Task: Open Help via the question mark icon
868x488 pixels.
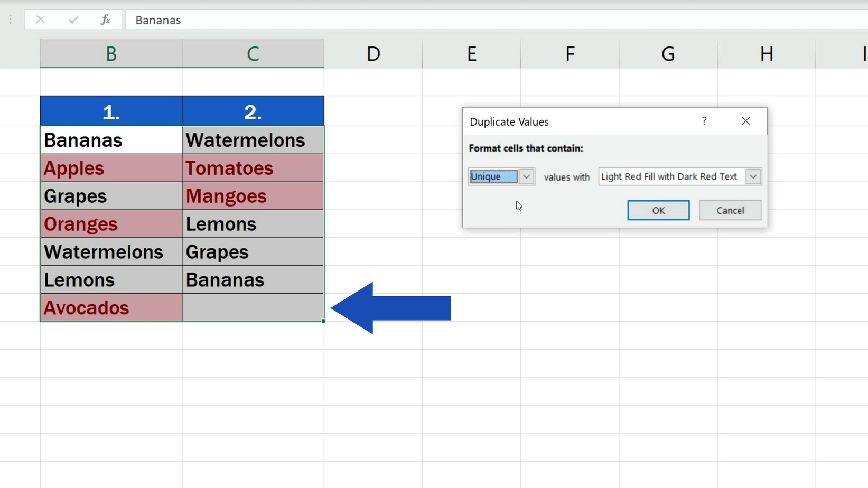Action: coord(704,121)
